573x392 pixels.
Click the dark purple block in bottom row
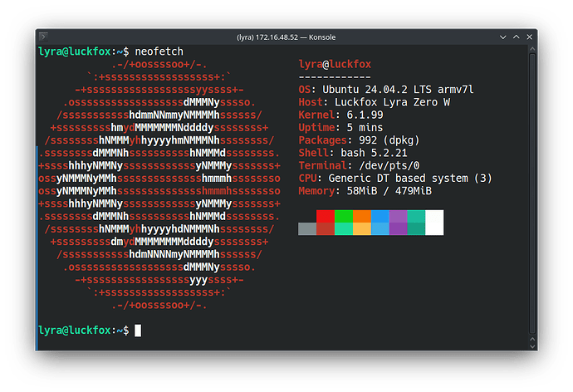pyautogui.click(x=398, y=229)
